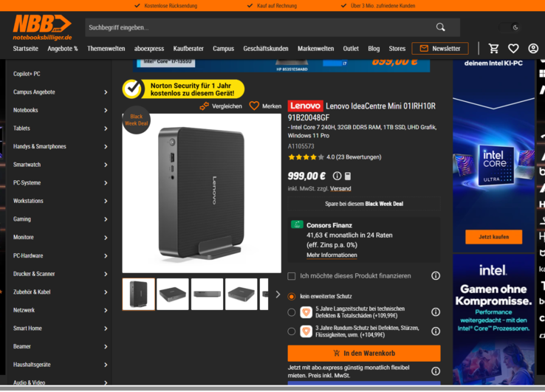Viewport: 545px width, 392px height.
Task: Click 'Jetzt kaufen' in Intel ad
Action: coord(493,237)
